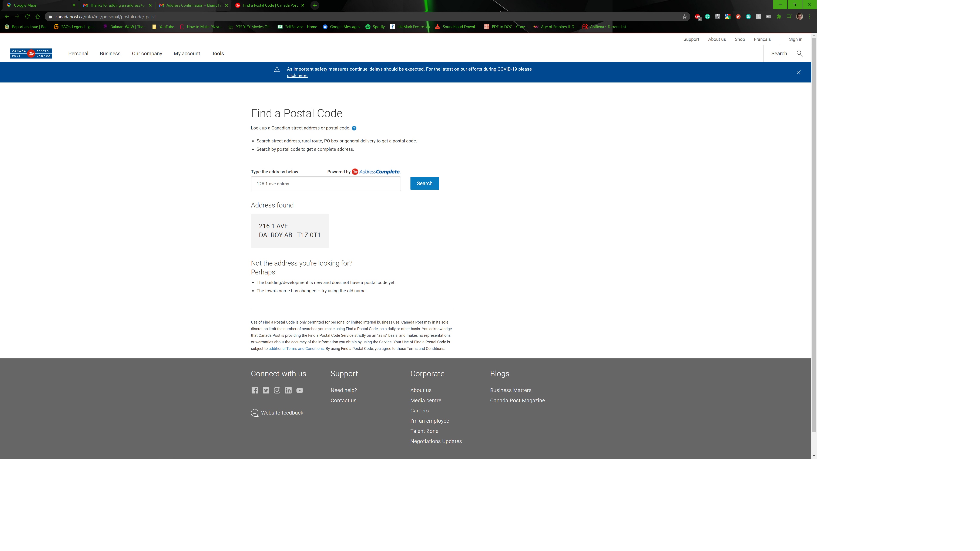Click the help question mark icon
The image size is (980, 551).
click(x=354, y=128)
